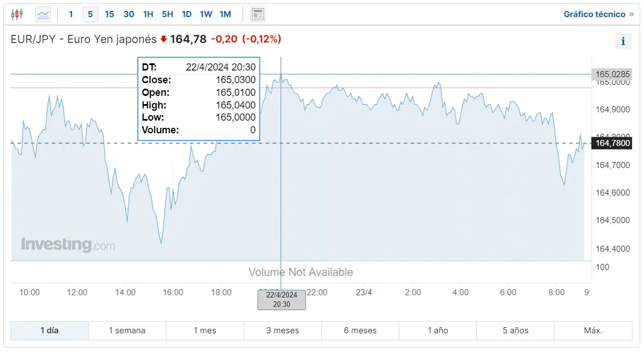
Task: Switch to the 1D interval
Action: (186, 14)
